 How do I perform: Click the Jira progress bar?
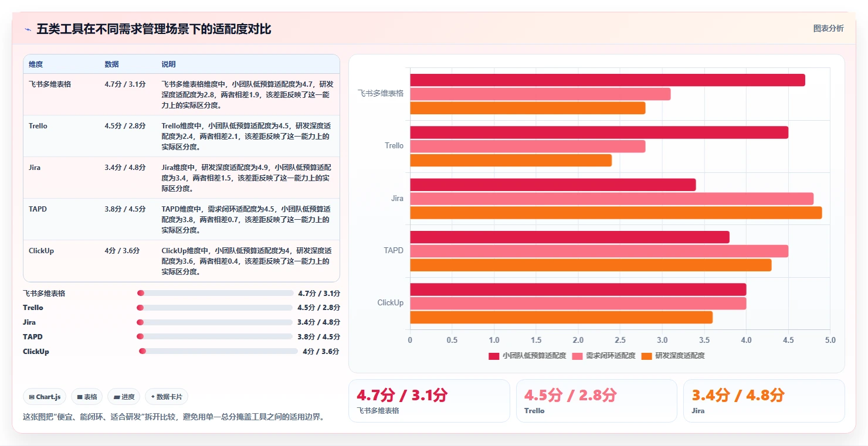(215, 322)
